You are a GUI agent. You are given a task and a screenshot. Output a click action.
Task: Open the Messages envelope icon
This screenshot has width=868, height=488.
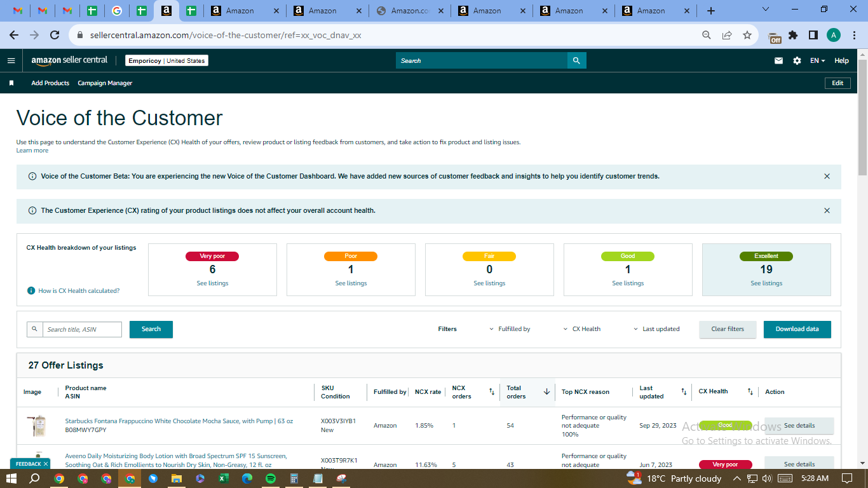click(x=778, y=60)
